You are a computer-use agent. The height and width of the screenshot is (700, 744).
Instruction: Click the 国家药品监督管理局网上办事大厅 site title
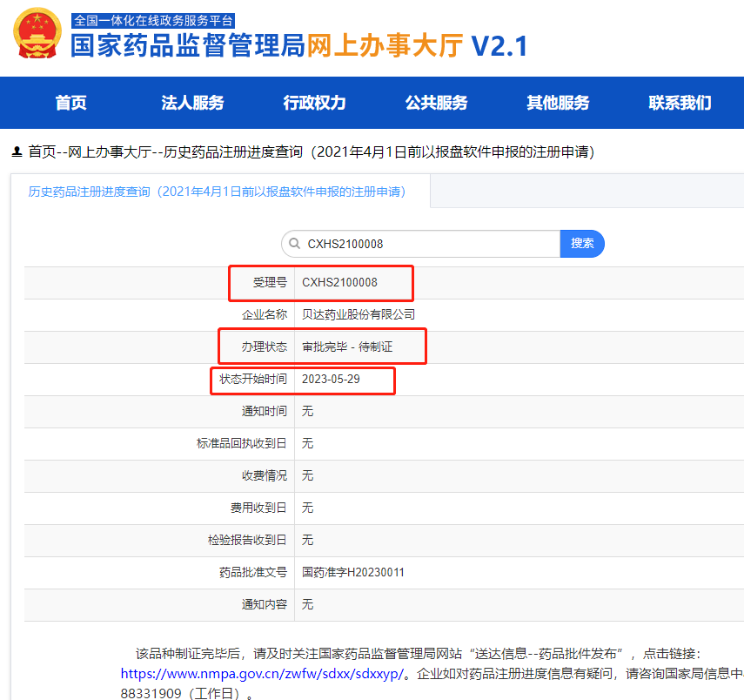[x=298, y=46]
